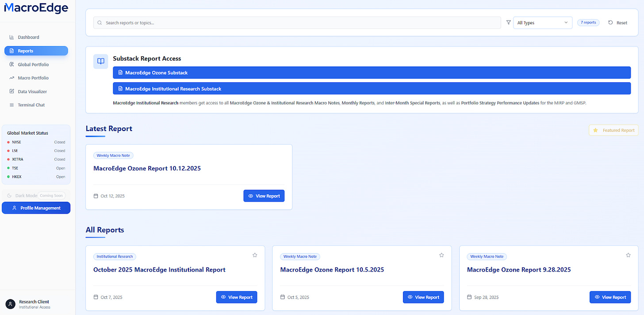Open the Data Visualizer page
The height and width of the screenshot is (315, 644).
click(x=36, y=92)
